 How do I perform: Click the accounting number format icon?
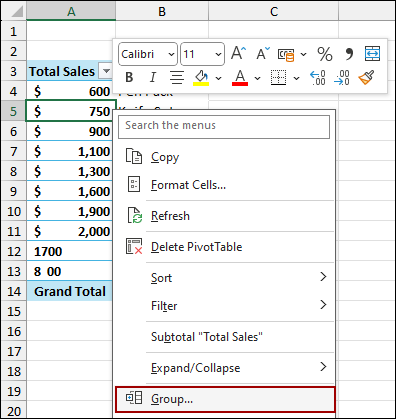click(286, 54)
